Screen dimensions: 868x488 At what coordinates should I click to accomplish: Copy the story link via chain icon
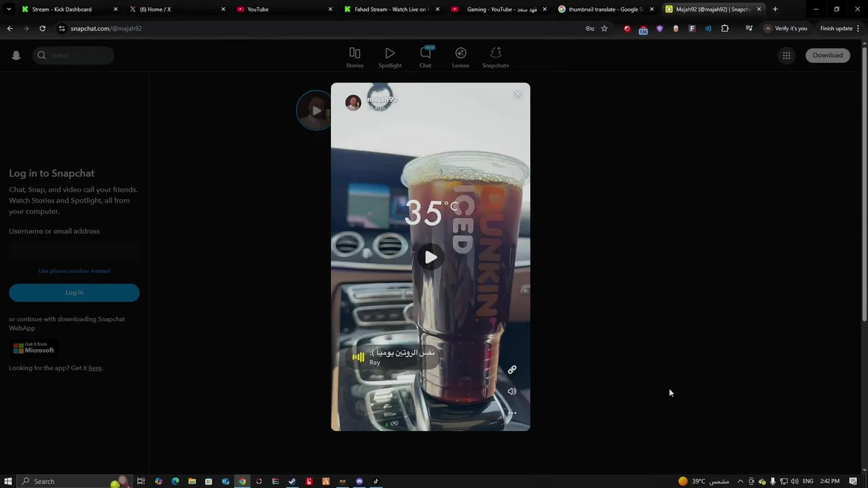click(512, 369)
